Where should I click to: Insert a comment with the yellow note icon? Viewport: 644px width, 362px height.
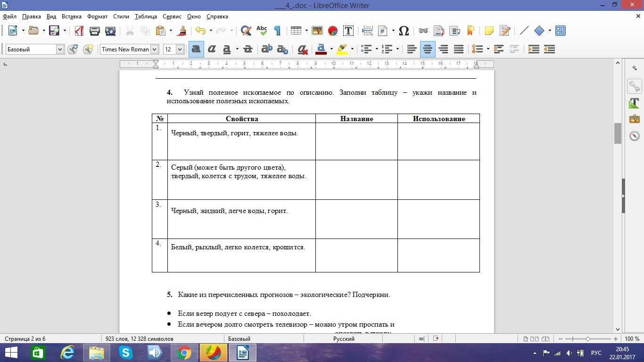[489, 31]
